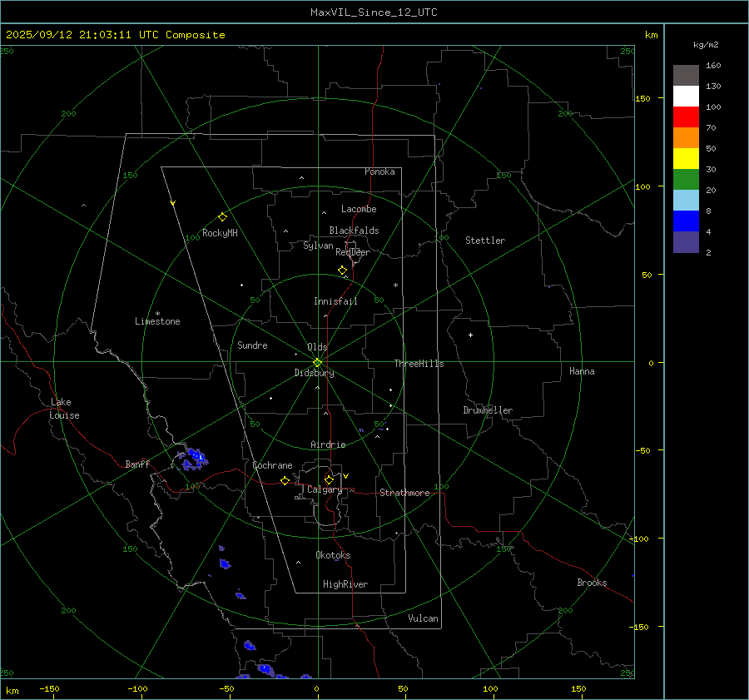Image resolution: width=749 pixels, height=700 pixels.
Task: Click the Okotoks map label
Action: pyautogui.click(x=333, y=555)
